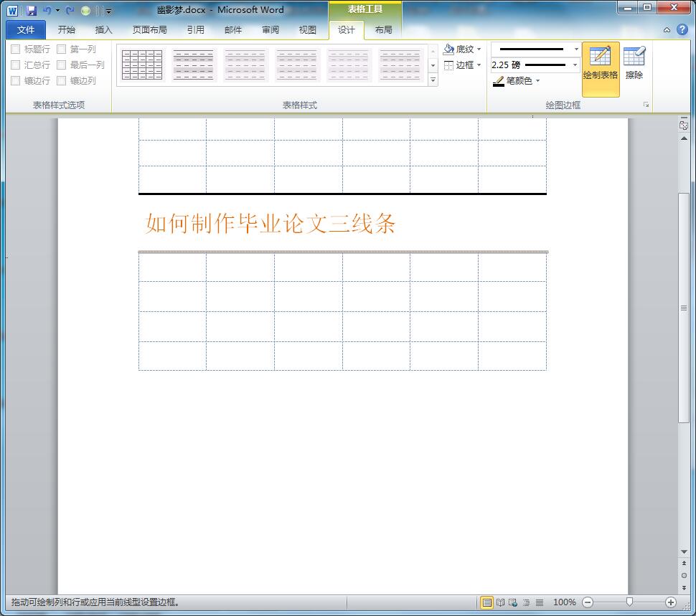Click the heading 如何制作毕业论文三线条
This screenshot has height=616, width=696.
pyautogui.click(x=271, y=223)
